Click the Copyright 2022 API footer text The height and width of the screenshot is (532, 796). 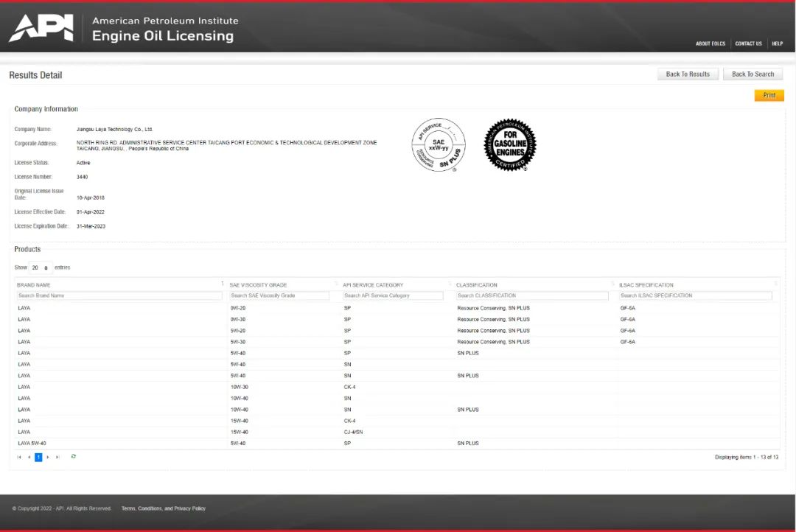pyautogui.click(x=61, y=508)
